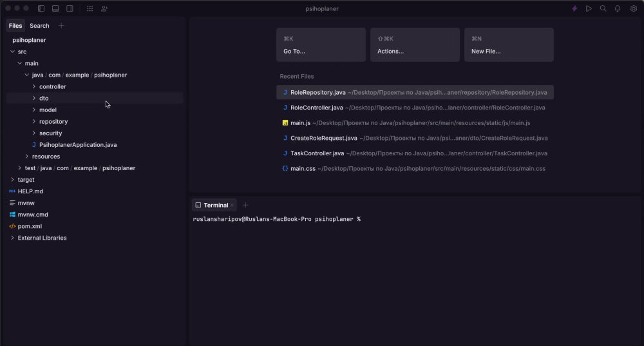The image size is (644, 346).
Task: Click the Java icon beside CreateRoleRequest.java
Action: pos(285,138)
